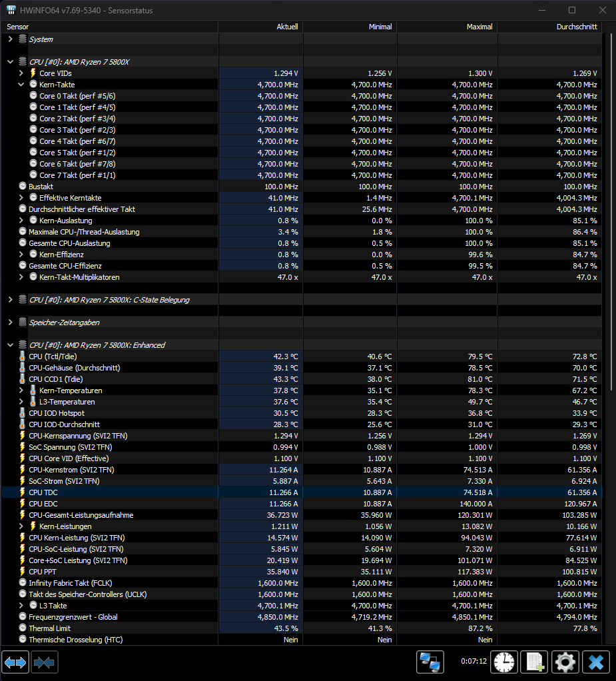This screenshot has height=681, width=616.
Task: Click the collapse-columns inward arrows button
Action: 44,662
